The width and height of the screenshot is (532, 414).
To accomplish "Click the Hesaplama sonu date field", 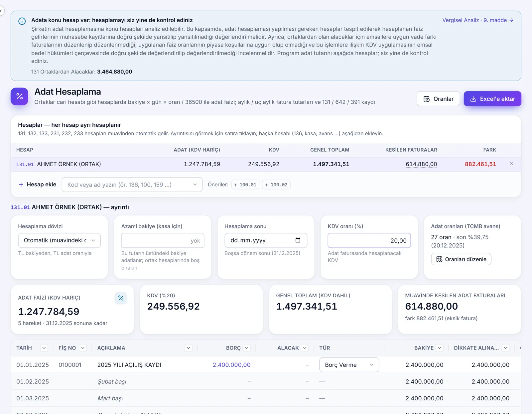I will (x=266, y=240).
